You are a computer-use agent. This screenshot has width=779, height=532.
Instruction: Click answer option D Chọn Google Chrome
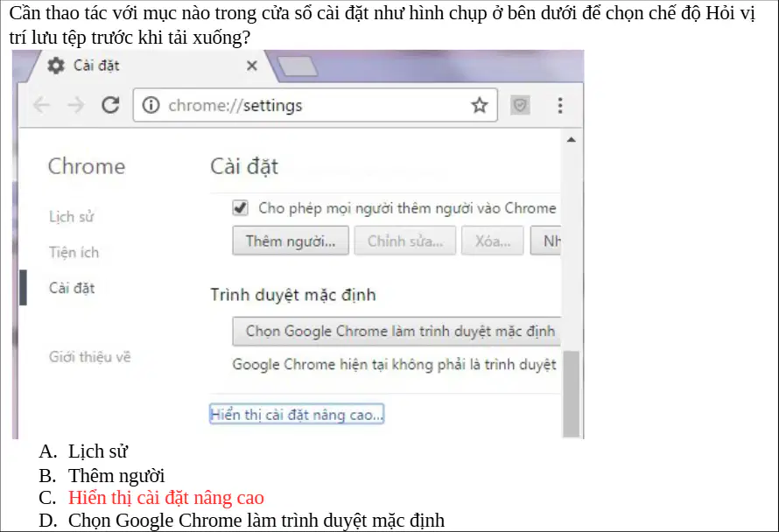tap(256, 520)
